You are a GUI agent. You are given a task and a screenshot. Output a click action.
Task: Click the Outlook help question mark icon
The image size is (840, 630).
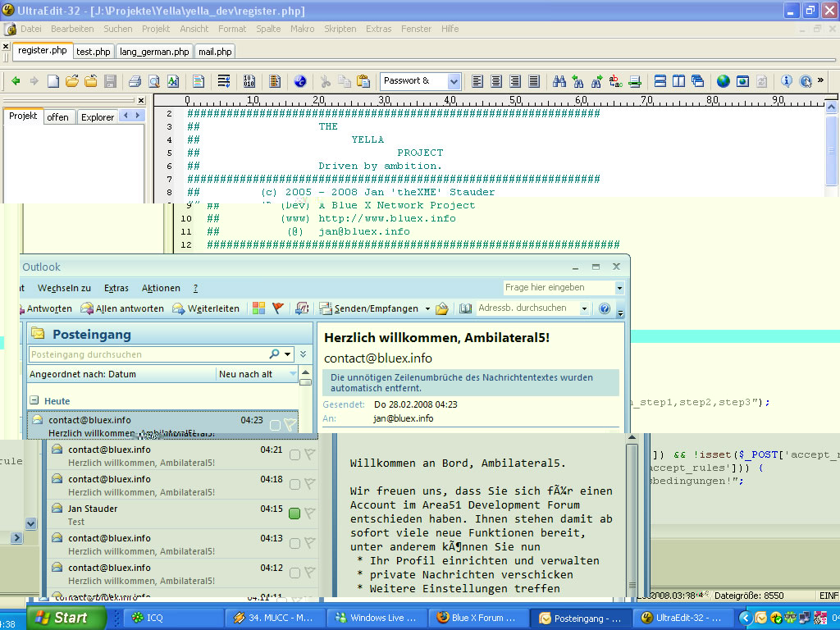pos(605,308)
